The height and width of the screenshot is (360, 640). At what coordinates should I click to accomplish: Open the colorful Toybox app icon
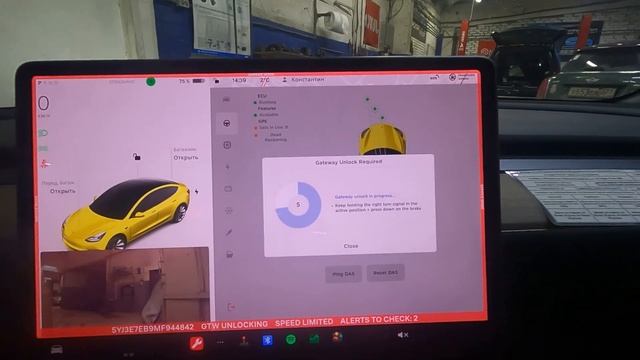click(x=337, y=337)
